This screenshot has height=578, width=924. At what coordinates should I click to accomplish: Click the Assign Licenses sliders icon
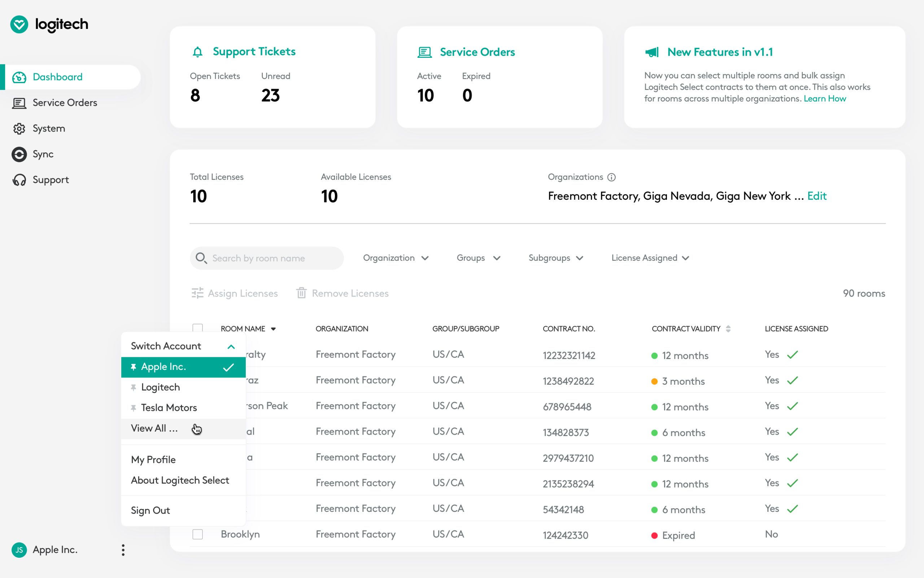click(197, 293)
